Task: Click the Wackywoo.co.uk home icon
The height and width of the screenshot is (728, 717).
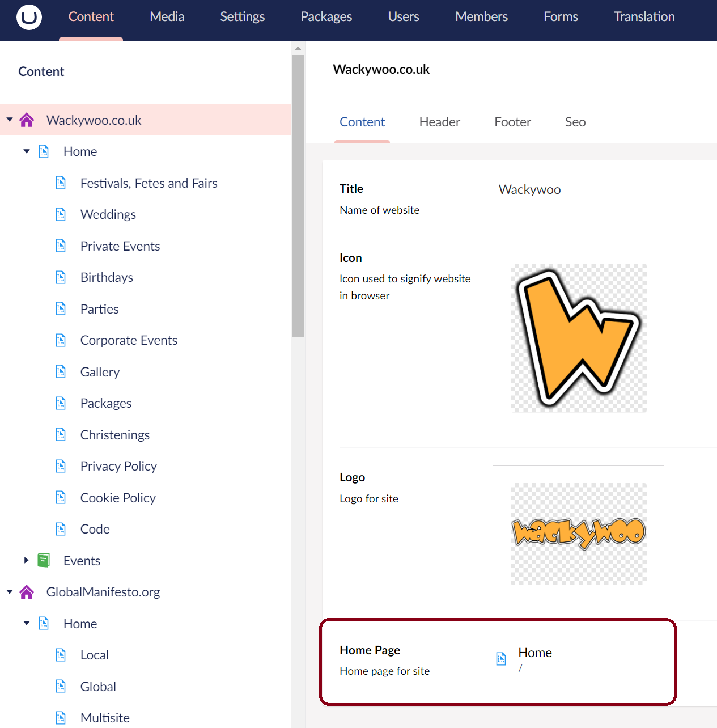Action: pyautogui.click(x=27, y=120)
